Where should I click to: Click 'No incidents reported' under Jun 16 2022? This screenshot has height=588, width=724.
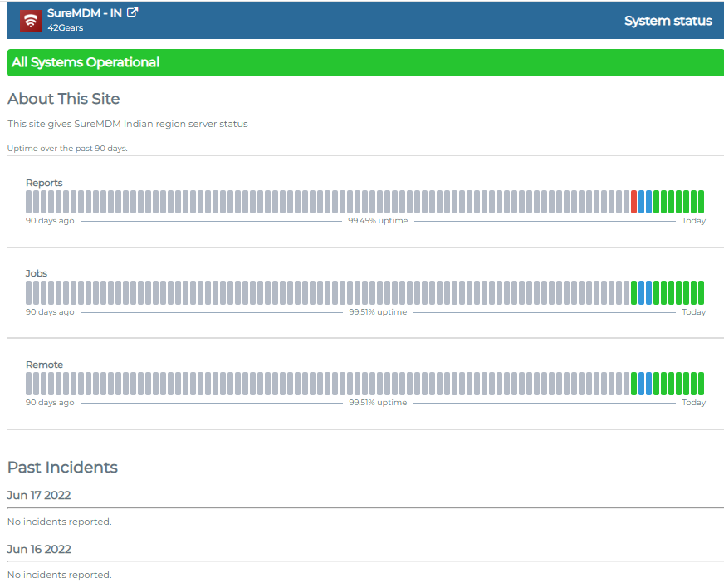click(60, 575)
